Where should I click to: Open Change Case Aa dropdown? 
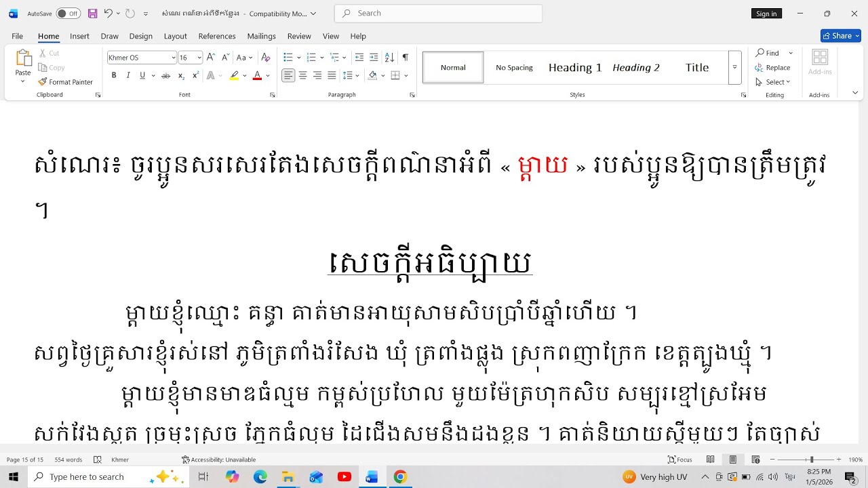click(x=245, y=58)
